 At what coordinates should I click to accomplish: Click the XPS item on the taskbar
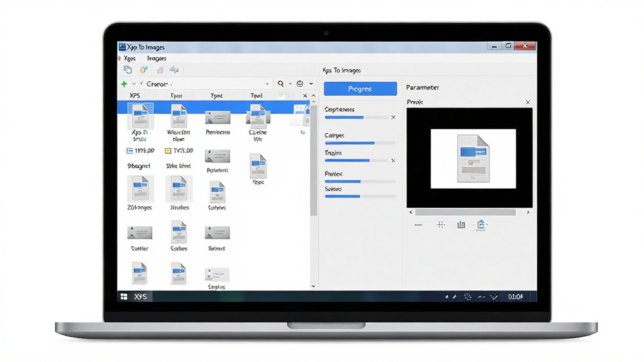coord(140,297)
